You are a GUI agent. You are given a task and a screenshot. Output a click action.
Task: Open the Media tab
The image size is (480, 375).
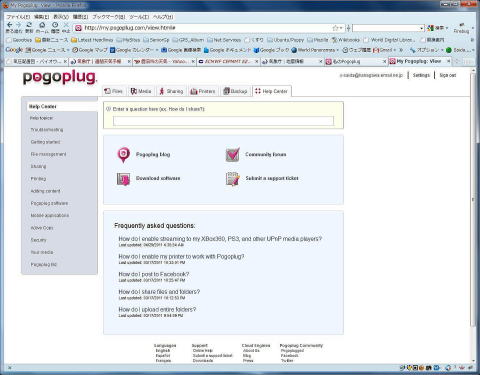pos(141,91)
